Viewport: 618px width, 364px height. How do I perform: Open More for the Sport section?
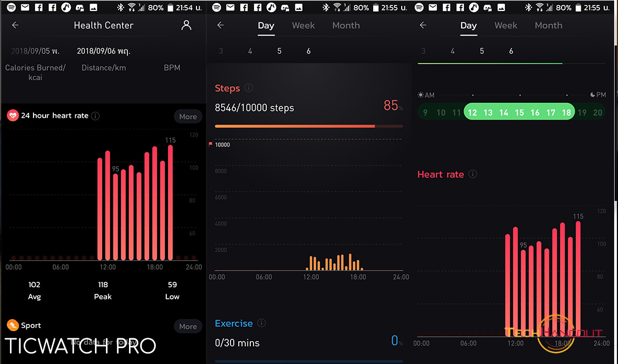(x=188, y=326)
